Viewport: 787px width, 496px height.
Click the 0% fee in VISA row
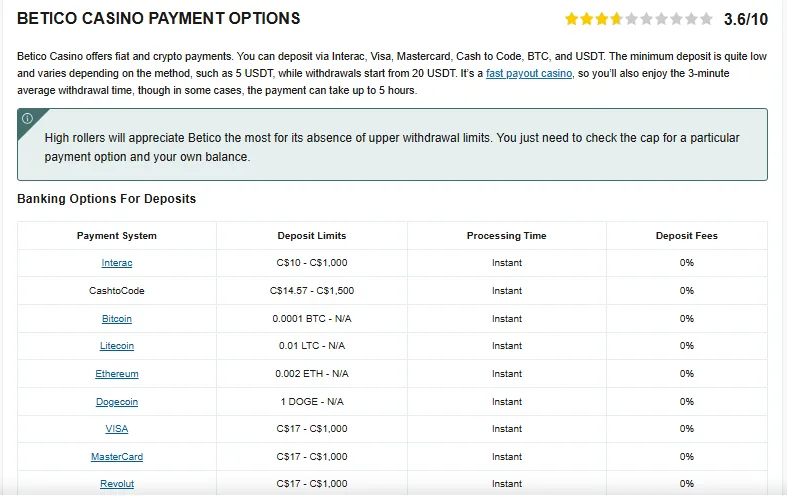687,429
